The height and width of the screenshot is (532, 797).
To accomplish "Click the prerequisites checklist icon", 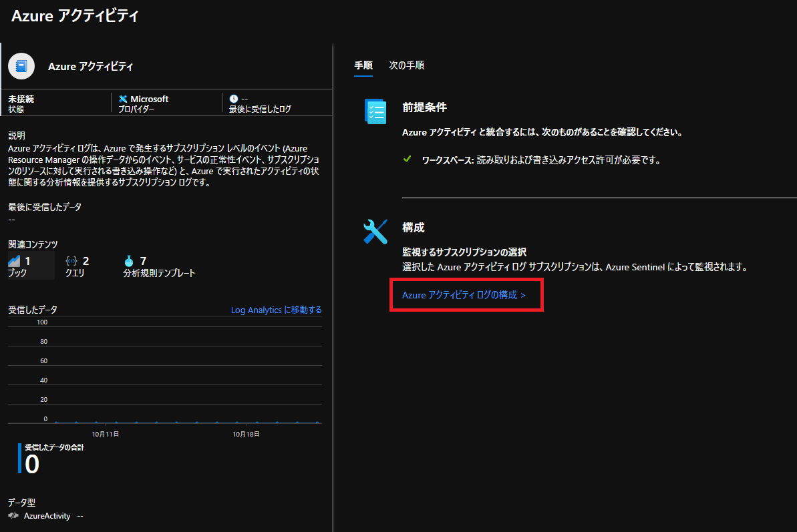I will coord(375,111).
